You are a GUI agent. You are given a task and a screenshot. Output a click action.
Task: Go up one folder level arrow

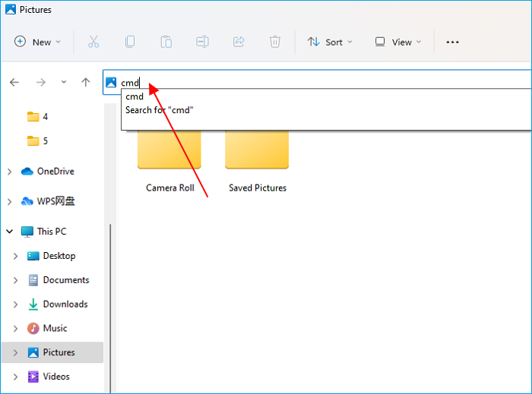click(86, 82)
